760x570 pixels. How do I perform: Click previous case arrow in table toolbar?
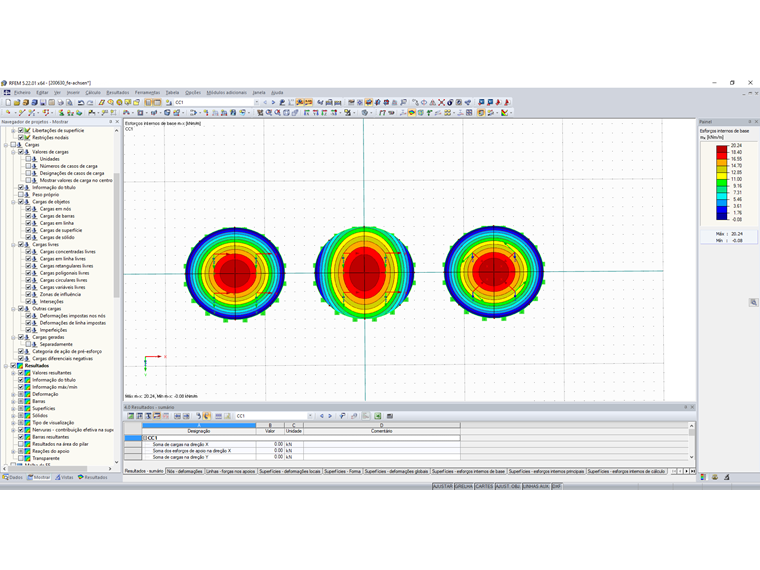point(322,416)
